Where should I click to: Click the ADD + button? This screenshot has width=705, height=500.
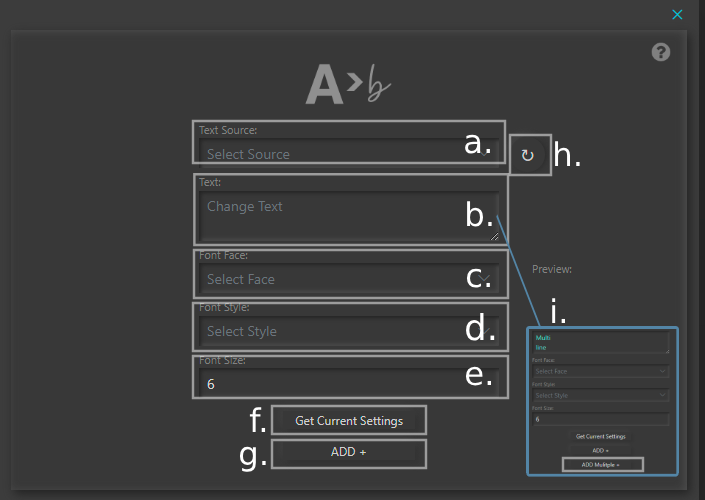coord(348,453)
